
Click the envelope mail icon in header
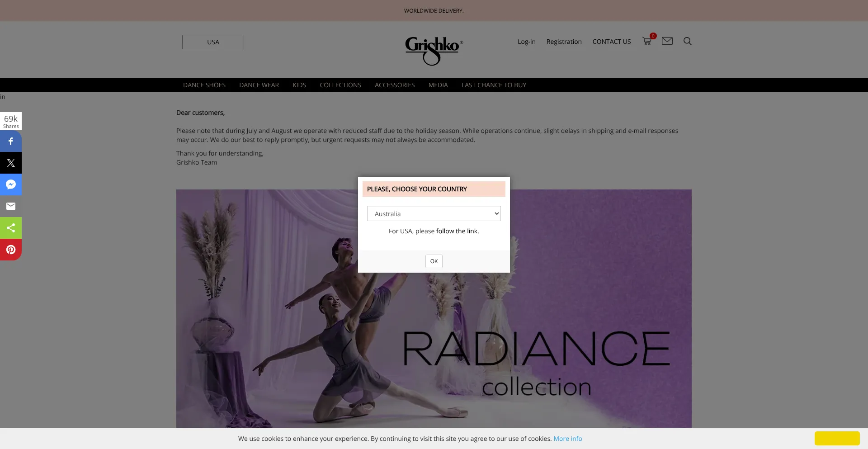coord(667,41)
